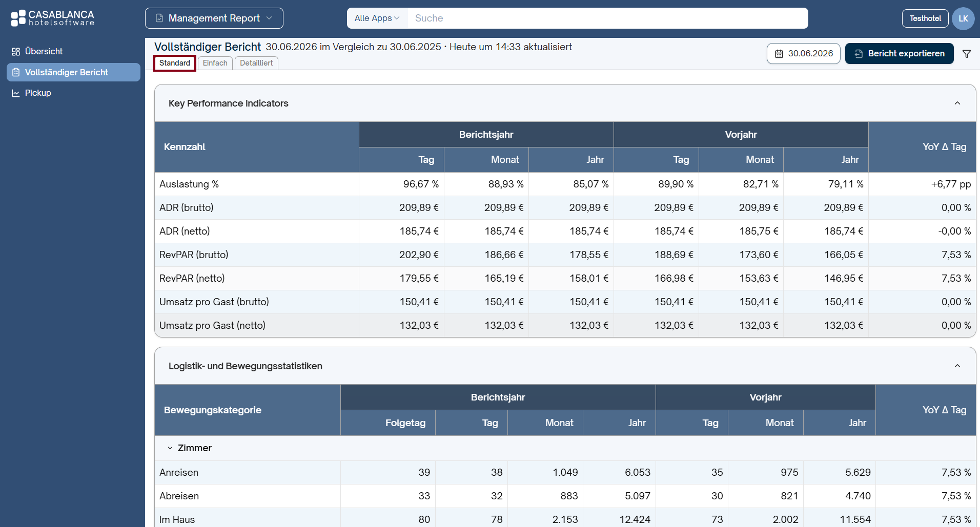The image size is (980, 527).
Task: Click the export icon in Bericht exportieren
Action: 859,54
